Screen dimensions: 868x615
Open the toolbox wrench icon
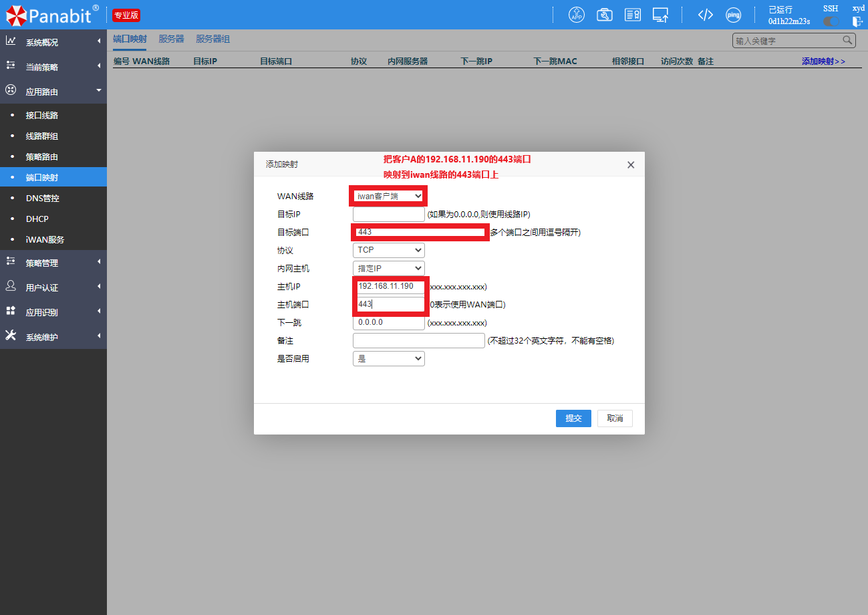click(x=604, y=15)
